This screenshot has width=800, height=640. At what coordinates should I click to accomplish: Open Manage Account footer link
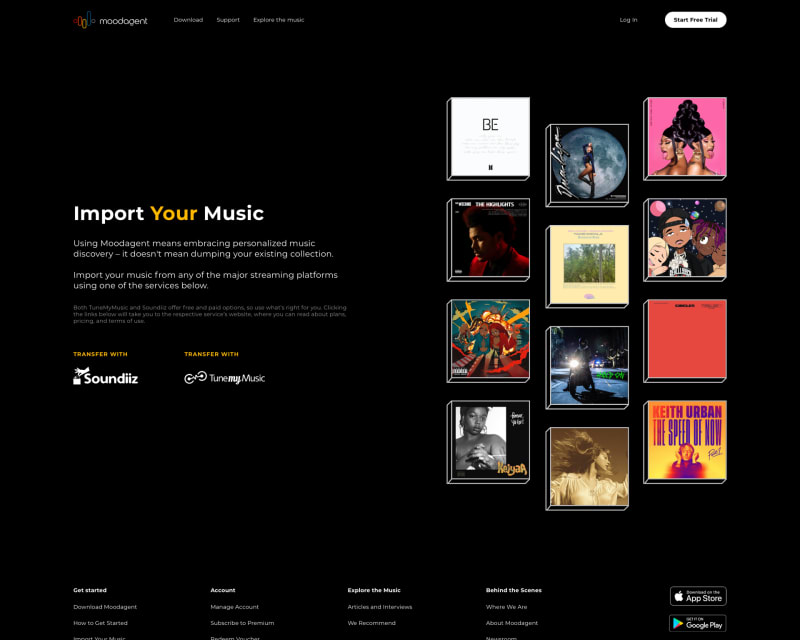click(x=235, y=607)
